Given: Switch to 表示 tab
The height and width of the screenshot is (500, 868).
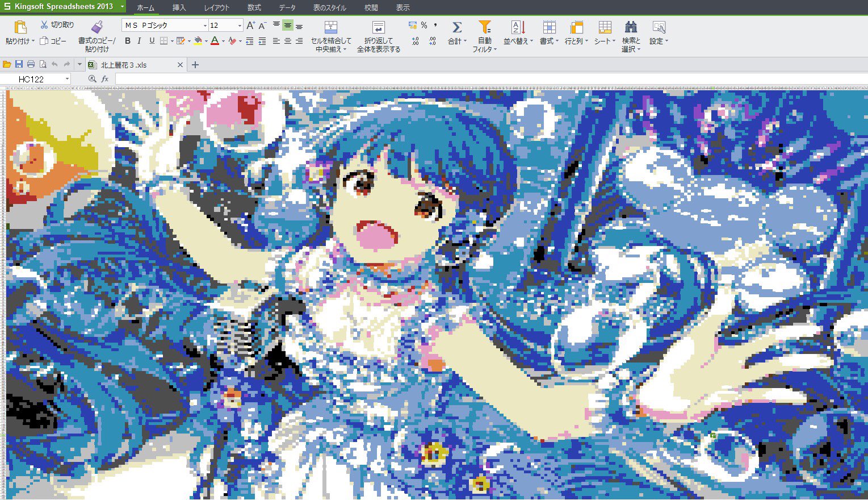Looking at the screenshot, I should (x=403, y=8).
